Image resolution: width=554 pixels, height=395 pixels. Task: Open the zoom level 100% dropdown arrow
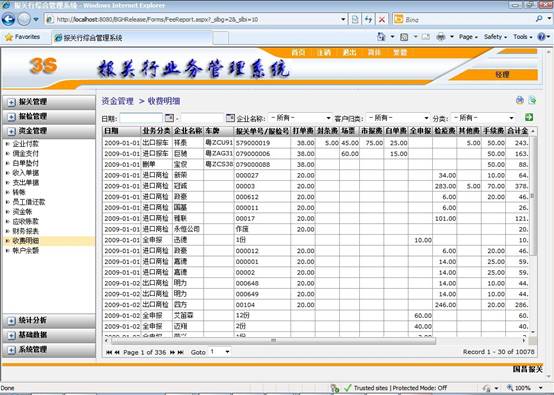point(541,388)
